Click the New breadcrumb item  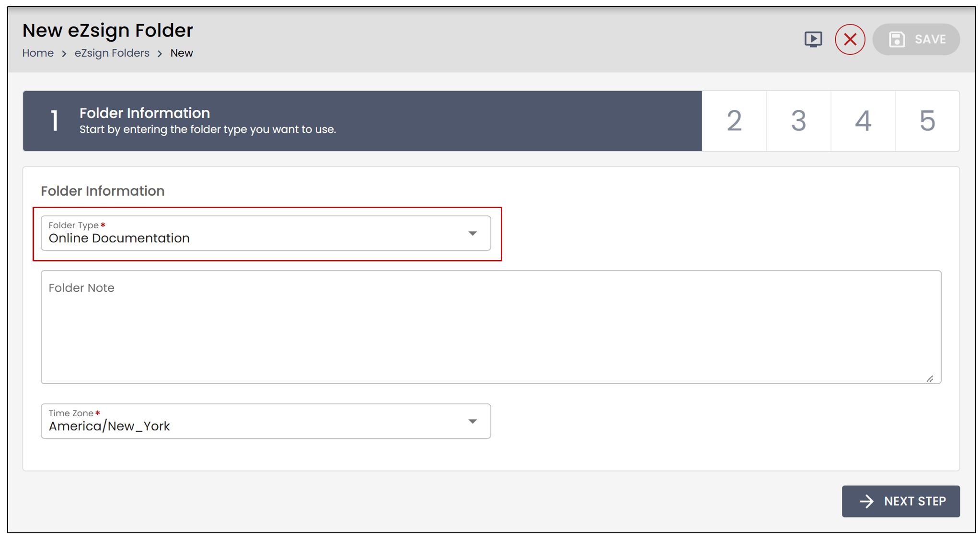[182, 53]
